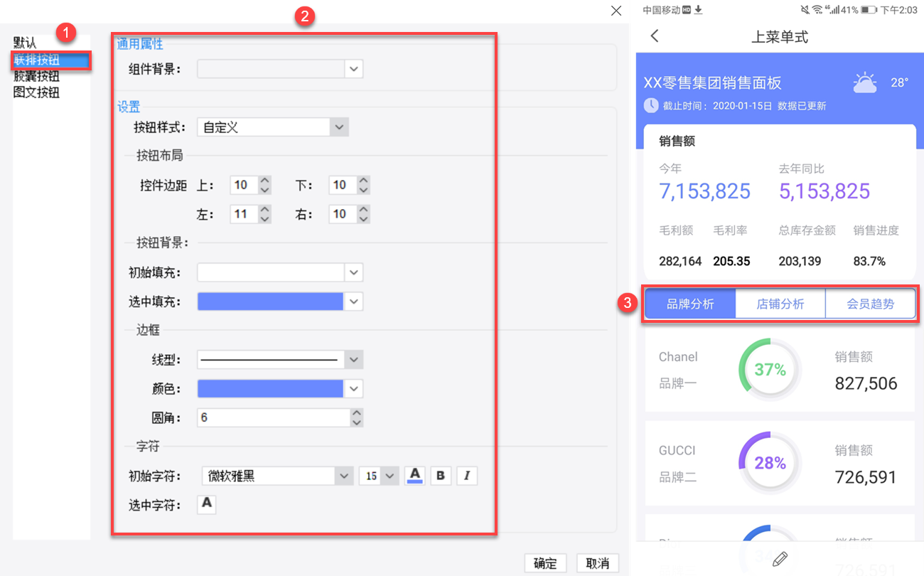Open the 选中填充 color dropdown arrow
The image size is (924, 576).
coord(354,302)
